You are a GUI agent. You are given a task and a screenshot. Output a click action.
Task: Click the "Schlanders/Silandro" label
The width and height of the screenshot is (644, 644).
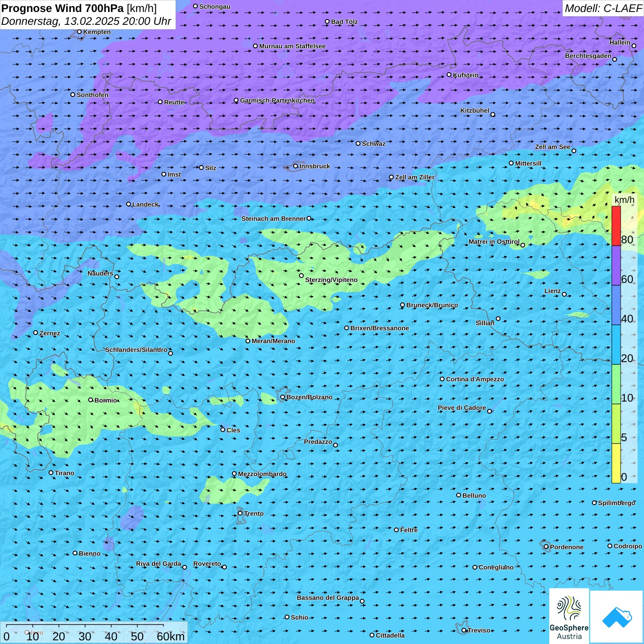136,350
